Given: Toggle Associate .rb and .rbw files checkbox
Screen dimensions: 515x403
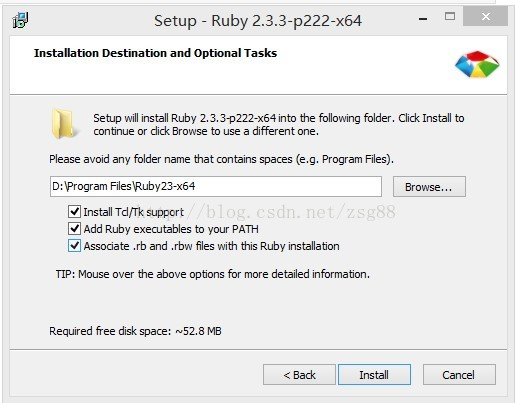Looking at the screenshot, I should click(74, 246).
